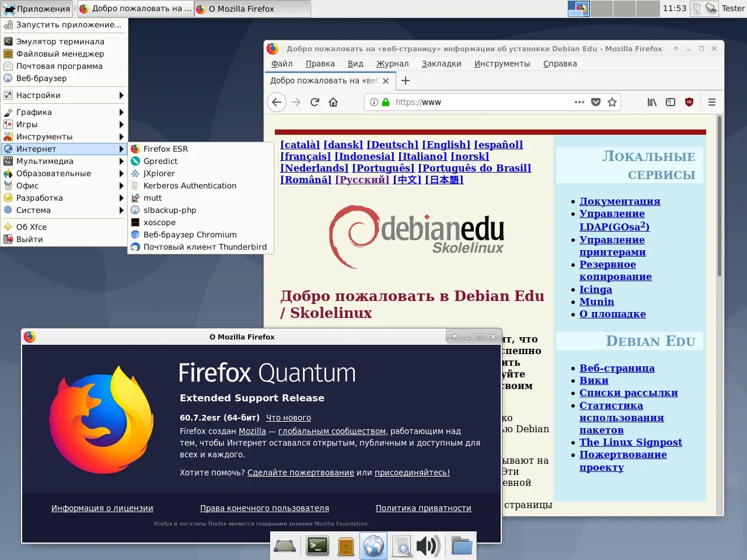Expand Разработка submenu
This screenshot has height=560, width=747.
pyautogui.click(x=64, y=198)
